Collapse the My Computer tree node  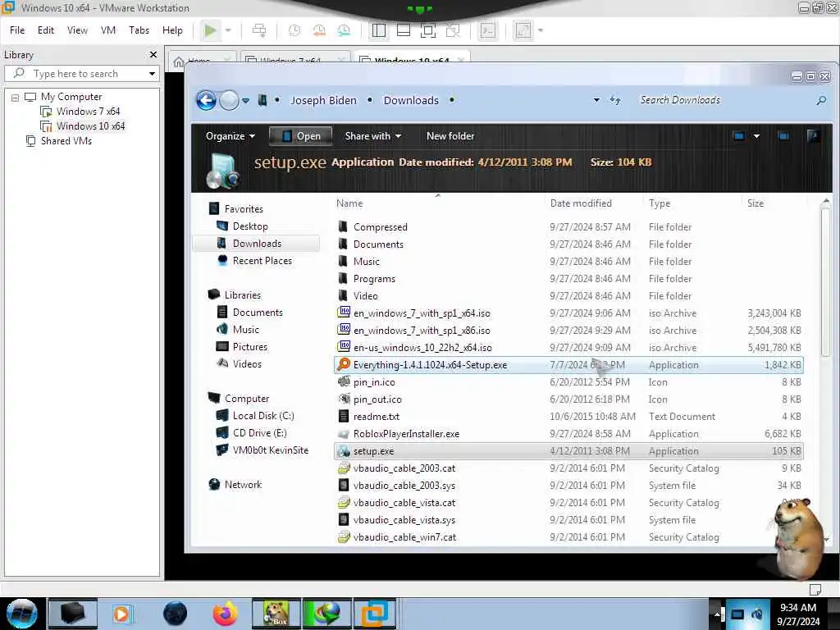(x=15, y=98)
